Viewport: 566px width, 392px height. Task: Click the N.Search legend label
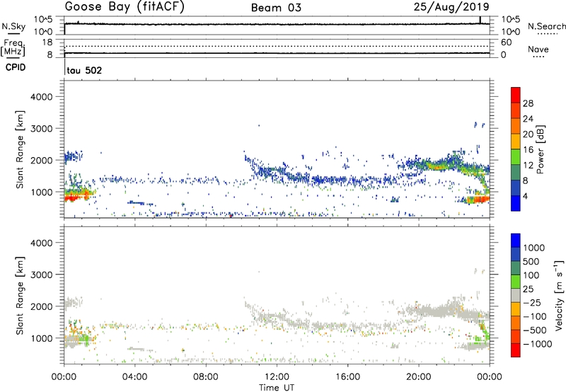pos(546,26)
